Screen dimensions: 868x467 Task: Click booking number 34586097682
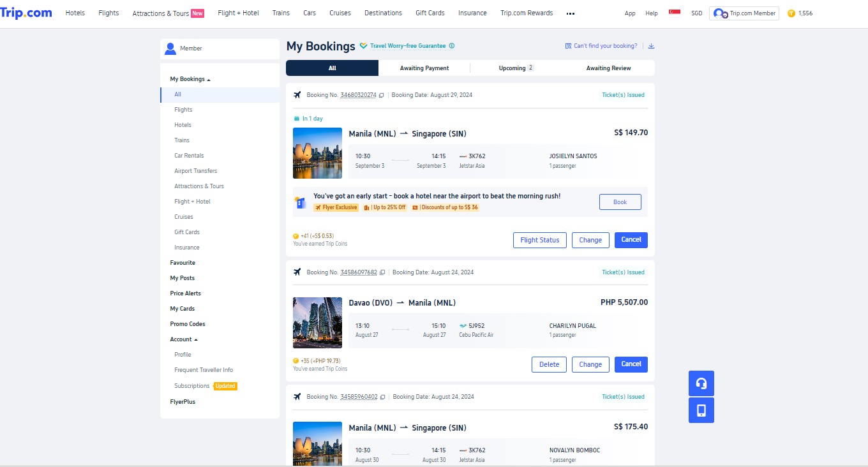[359, 272]
